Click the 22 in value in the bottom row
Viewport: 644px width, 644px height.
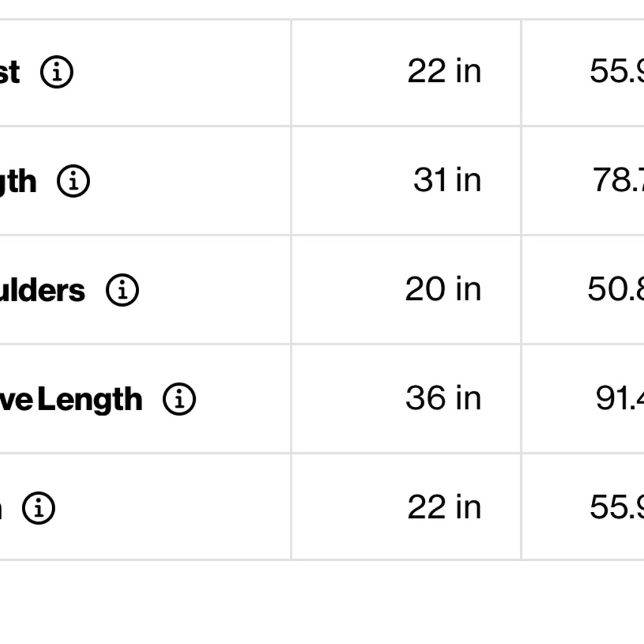point(444,507)
